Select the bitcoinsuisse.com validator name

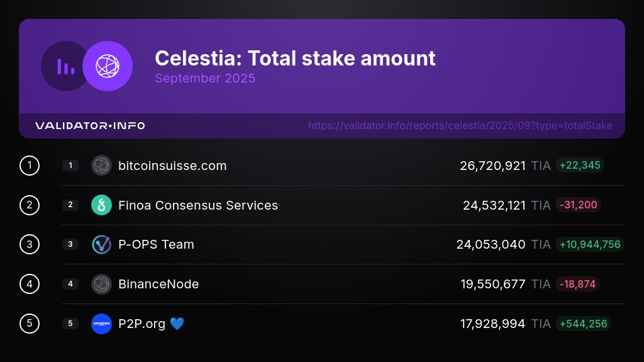coord(172,166)
